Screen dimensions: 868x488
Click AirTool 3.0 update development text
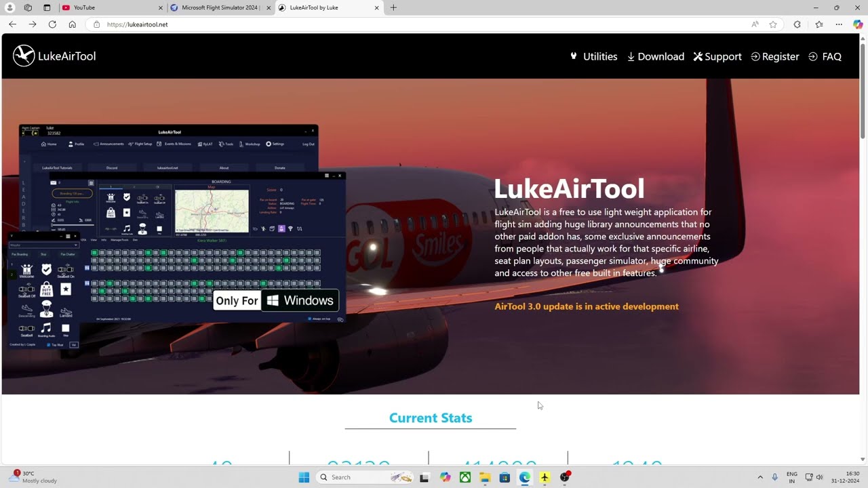[x=587, y=306]
